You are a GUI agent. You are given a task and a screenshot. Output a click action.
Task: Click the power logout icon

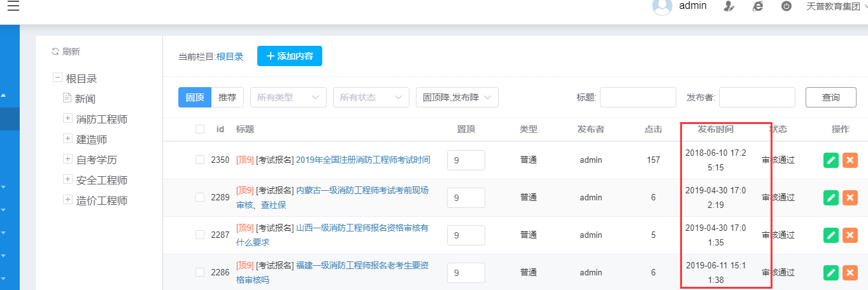point(786,6)
